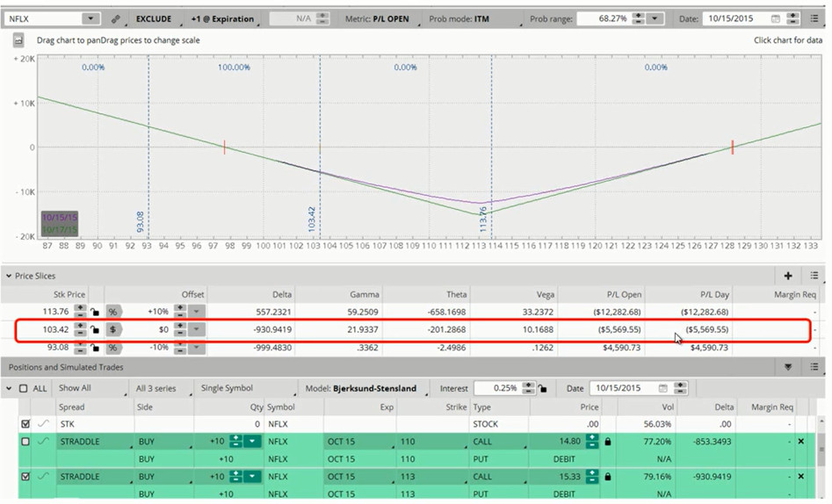This screenshot has height=504, width=832.
Task: Click the funnel icon in Positions header
Action: point(788,367)
